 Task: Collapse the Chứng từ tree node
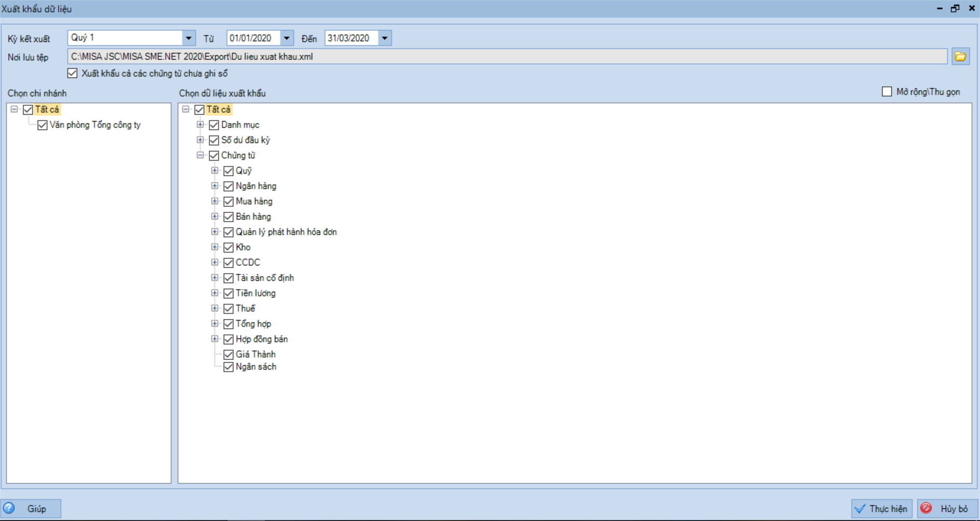pos(201,155)
